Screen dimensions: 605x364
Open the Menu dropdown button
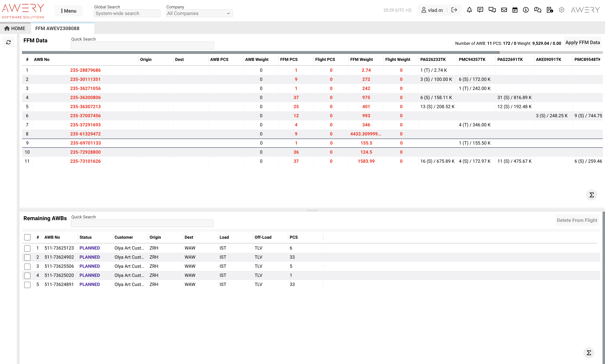[68, 11]
